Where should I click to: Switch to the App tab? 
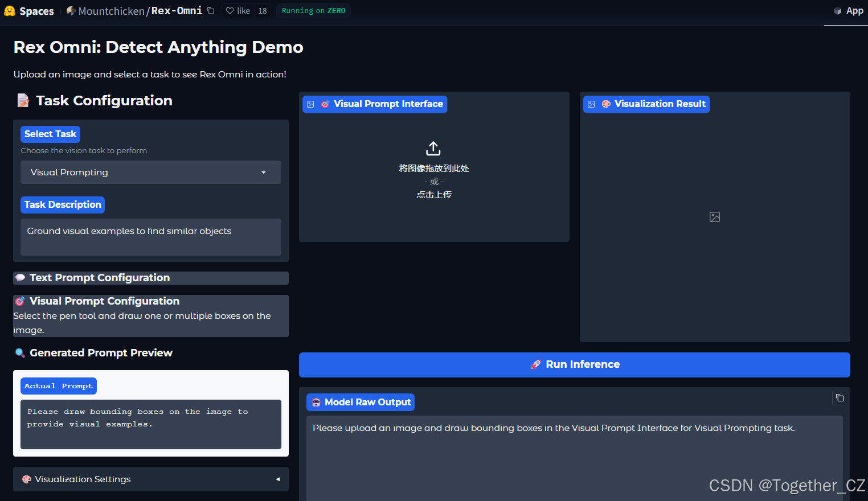point(847,11)
